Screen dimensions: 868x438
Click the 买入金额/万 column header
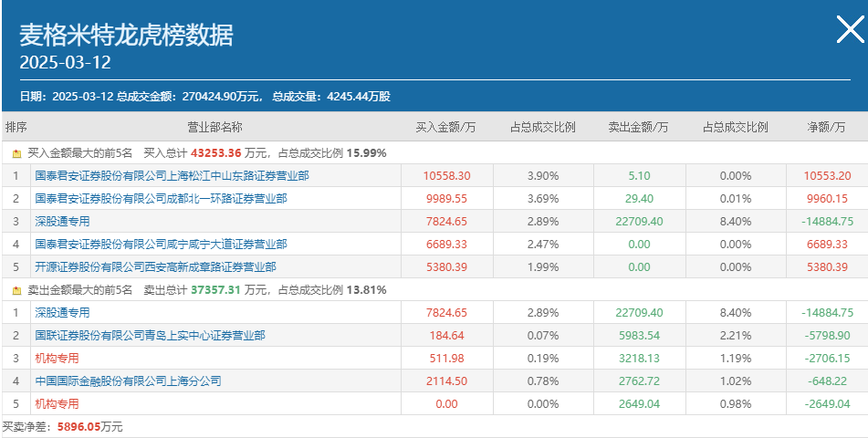click(445, 128)
